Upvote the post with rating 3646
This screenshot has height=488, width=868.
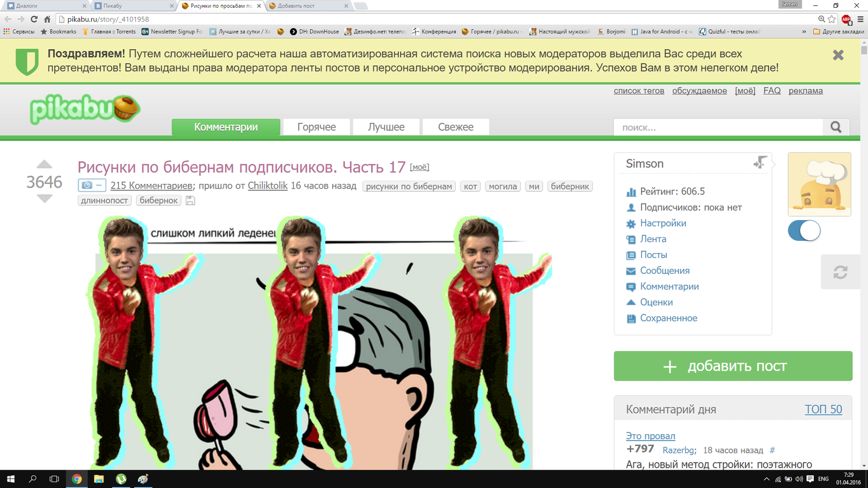(44, 164)
